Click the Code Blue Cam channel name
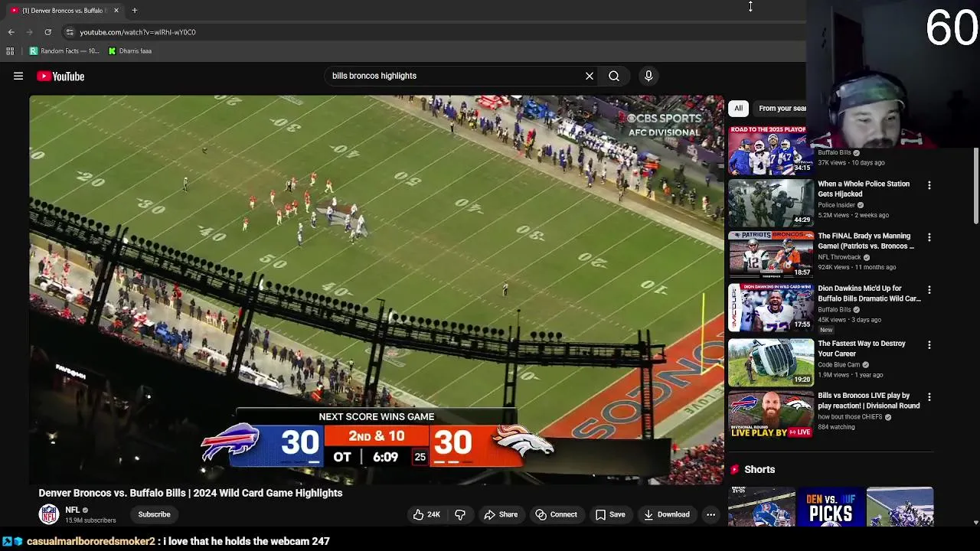The height and width of the screenshot is (551, 980). pyautogui.click(x=838, y=365)
